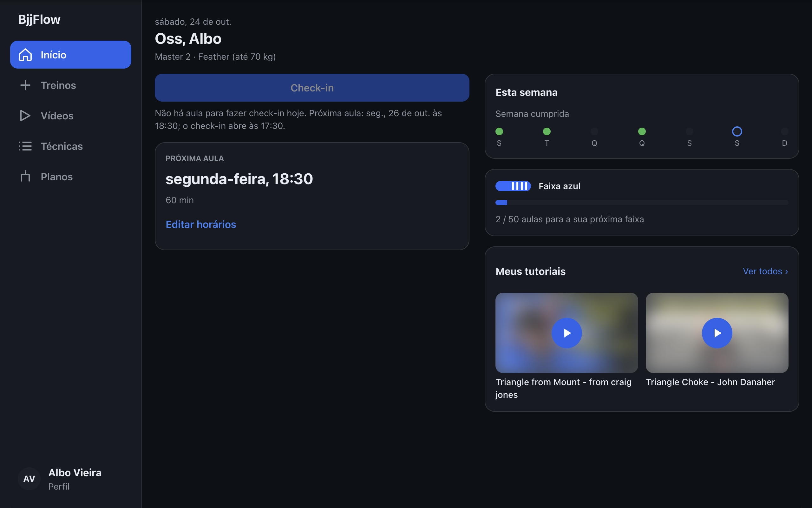Click the list icon beside Técnicas
Screen dimensions: 812x508
pyautogui.click(x=25, y=146)
